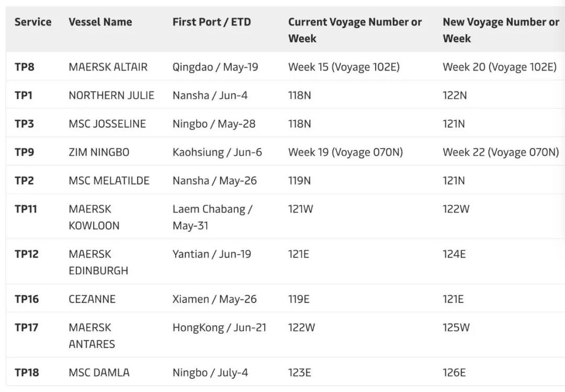Image resolution: width=565 pixels, height=392 pixels.
Task: Click the ZIM NINGBO vessel name
Action: pyautogui.click(x=99, y=152)
